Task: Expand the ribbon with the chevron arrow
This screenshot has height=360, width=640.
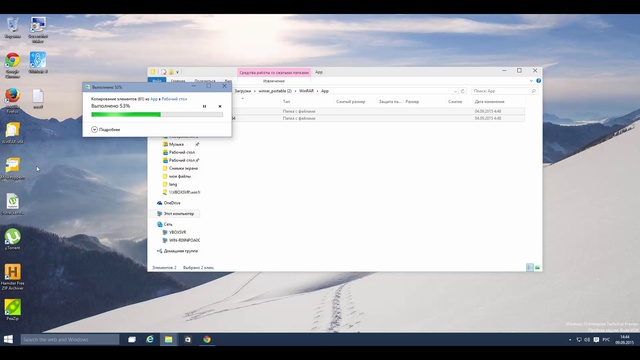Action: pyautogui.click(x=531, y=81)
